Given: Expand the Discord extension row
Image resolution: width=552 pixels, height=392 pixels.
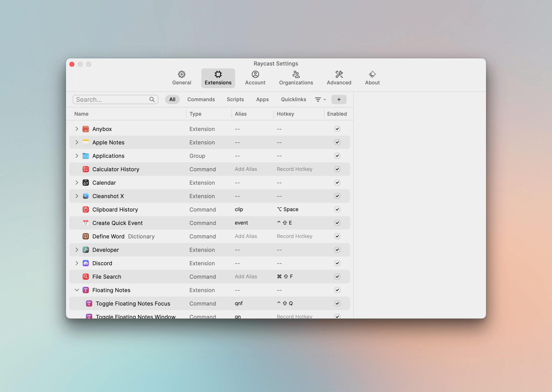Looking at the screenshot, I should [77, 263].
